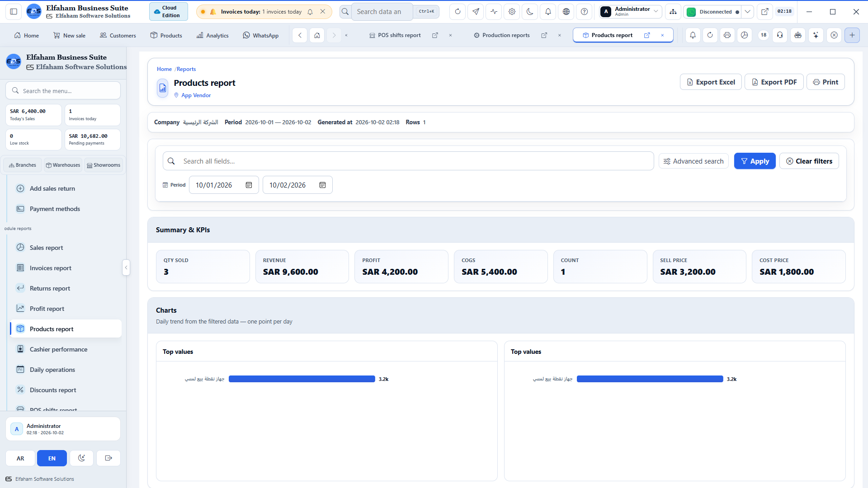Screen dimensions: 868x488
Task: Open calendar picker for start date 10/01/2026
Action: tap(249, 185)
